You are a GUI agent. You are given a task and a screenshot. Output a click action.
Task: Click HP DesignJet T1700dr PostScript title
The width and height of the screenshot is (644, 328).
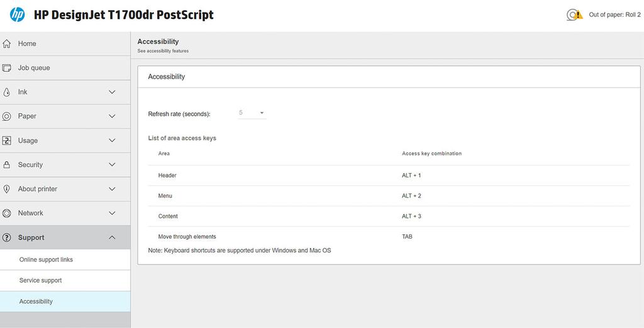point(124,15)
